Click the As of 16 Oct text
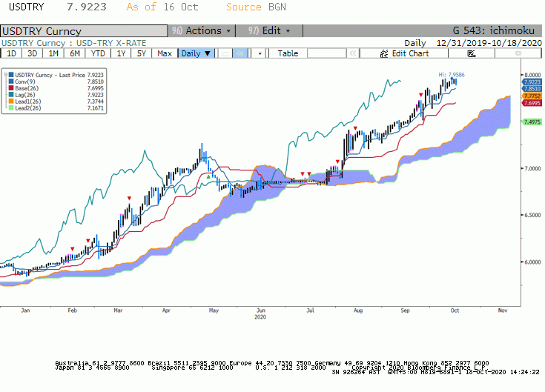This screenshot has width=545, height=392. point(162,7)
